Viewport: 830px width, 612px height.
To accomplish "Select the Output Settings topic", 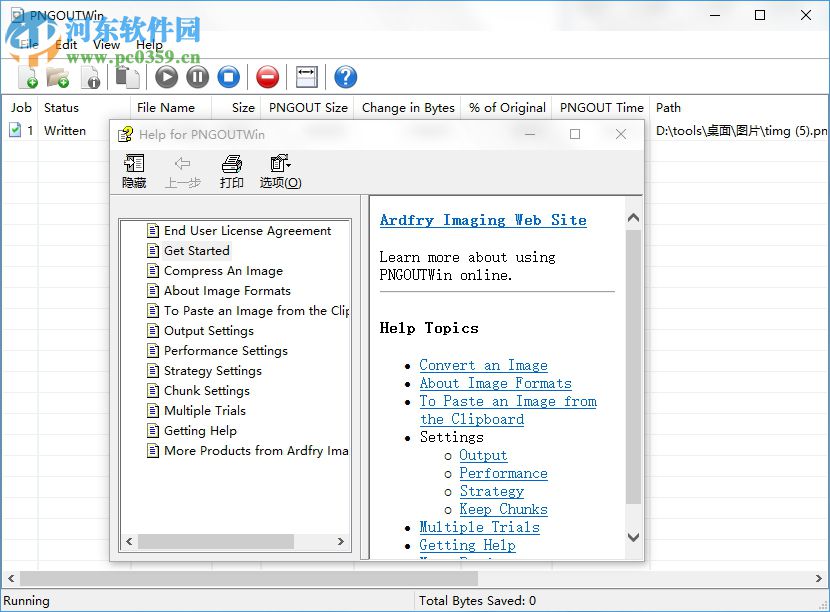I will (209, 331).
